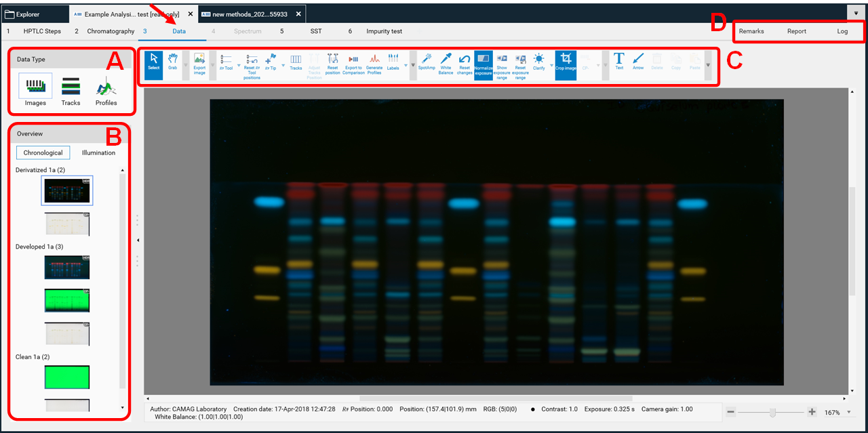Switch overview to Illumination view
Screen dimensions: 868x433
98,152
